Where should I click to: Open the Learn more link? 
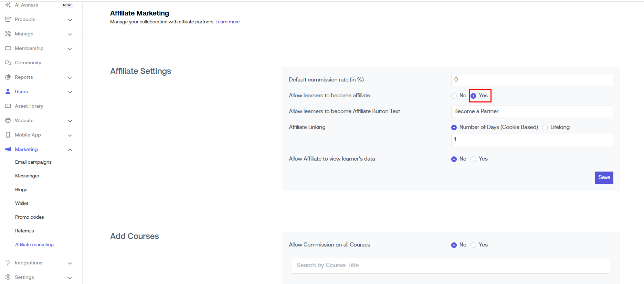(x=228, y=22)
